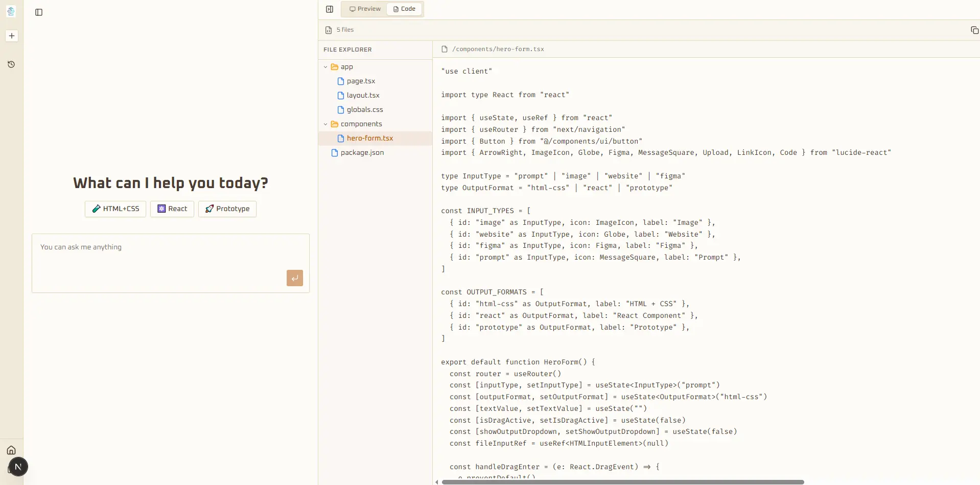Submit prompt with enter arrow button
This screenshot has height=485, width=980.
[295, 278]
